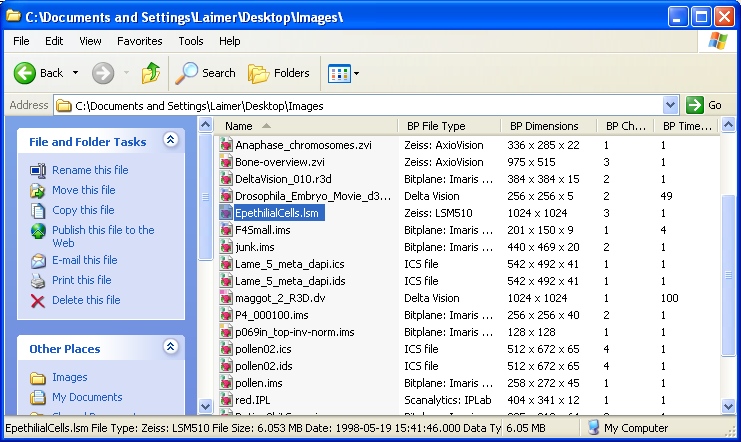Click the address bar folder icon
Screen dimensions: 741x442
[x=64, y=106]
